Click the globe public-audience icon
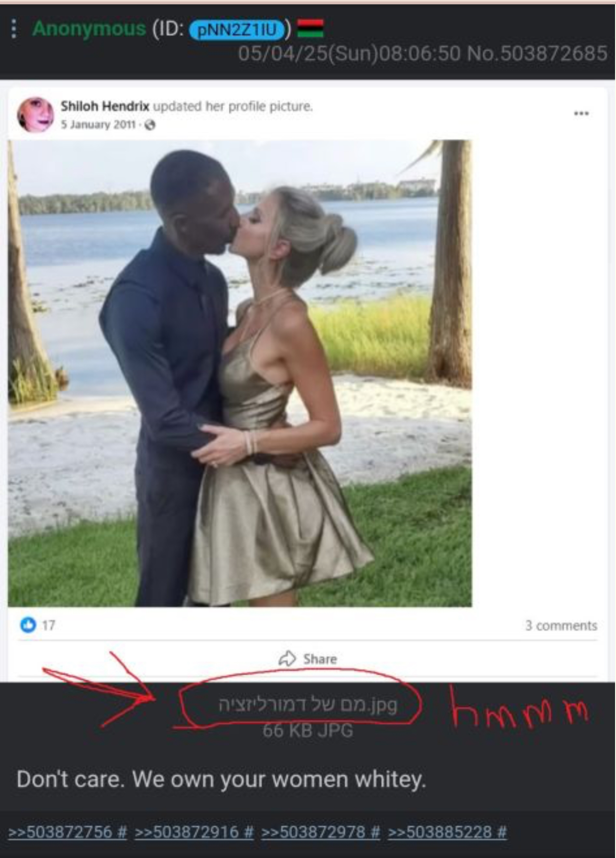 (x=150, y=125)
